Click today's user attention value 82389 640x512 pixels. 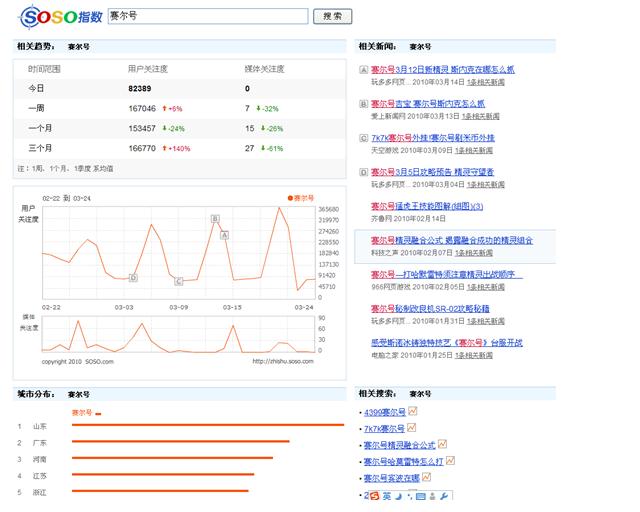tap(140, 89)
